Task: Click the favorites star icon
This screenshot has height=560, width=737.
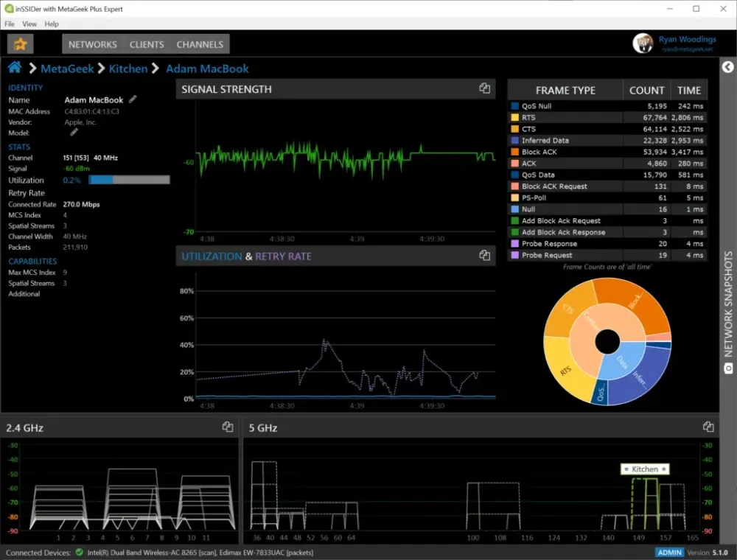Action: [19, 44]
